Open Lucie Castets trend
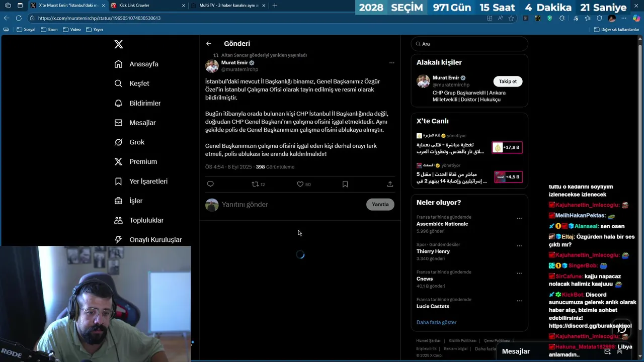 click(x=433, y=306)
